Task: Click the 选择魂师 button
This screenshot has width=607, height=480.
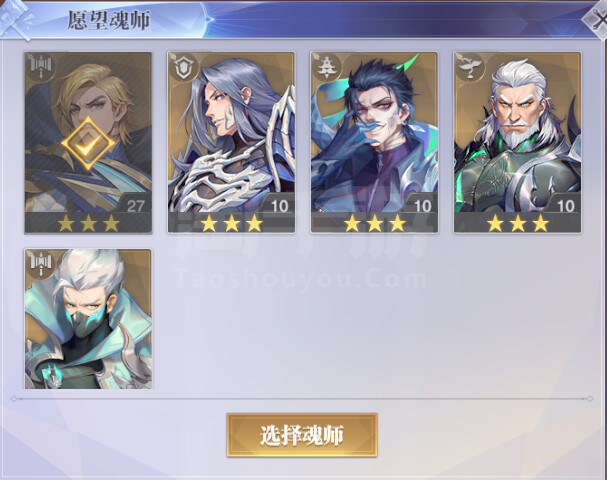Action: (302, 435)
